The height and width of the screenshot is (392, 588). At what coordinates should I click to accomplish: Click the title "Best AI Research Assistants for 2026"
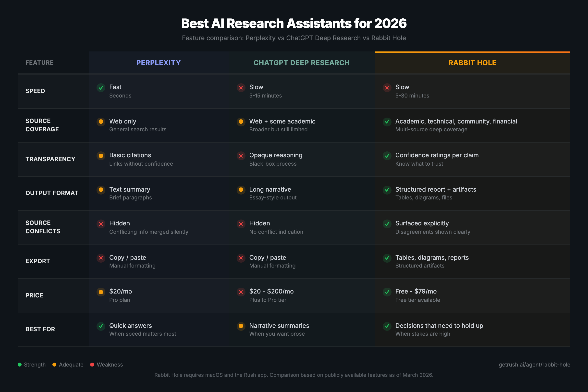coord(294,23)
